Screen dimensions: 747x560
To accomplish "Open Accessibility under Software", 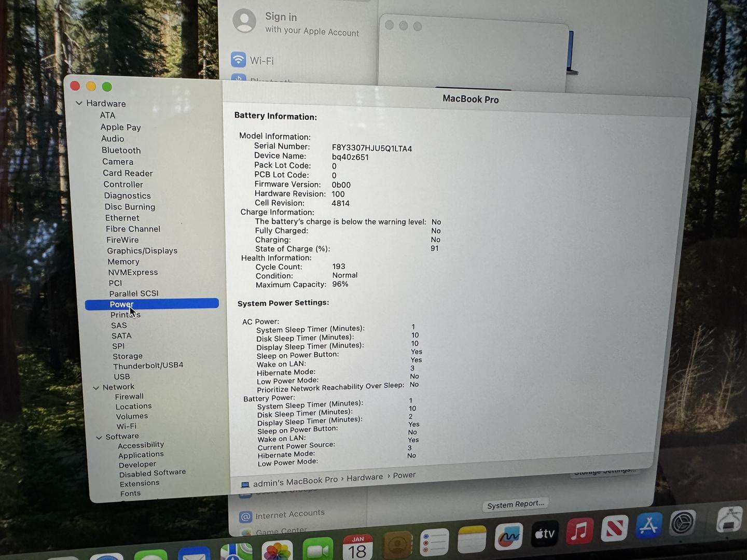I will coord(141,445).
